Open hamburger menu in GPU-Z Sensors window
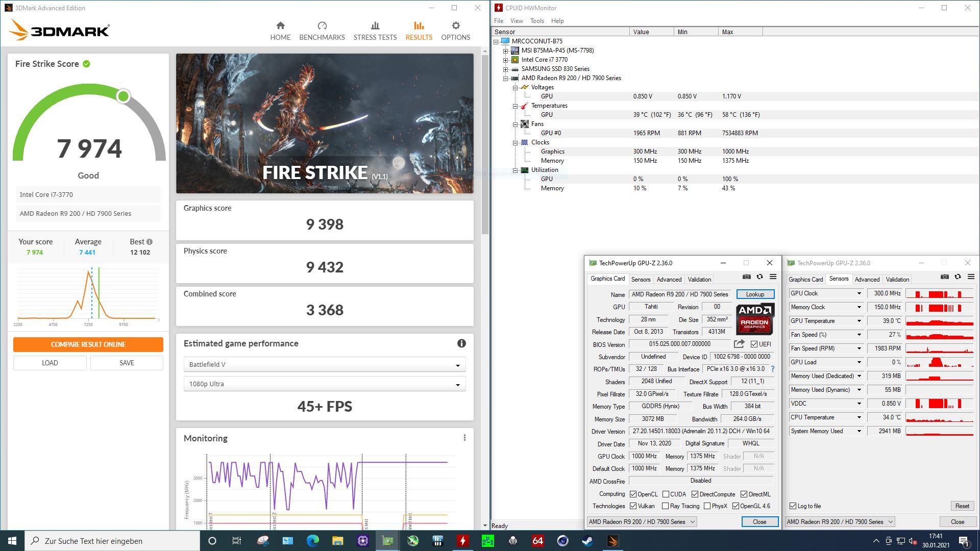Viewport: 980px width, 551px height. [971, 277]
